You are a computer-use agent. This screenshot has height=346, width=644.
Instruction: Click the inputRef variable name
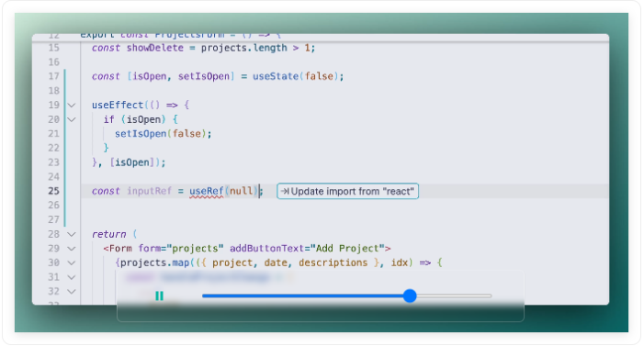coord(149,191)
